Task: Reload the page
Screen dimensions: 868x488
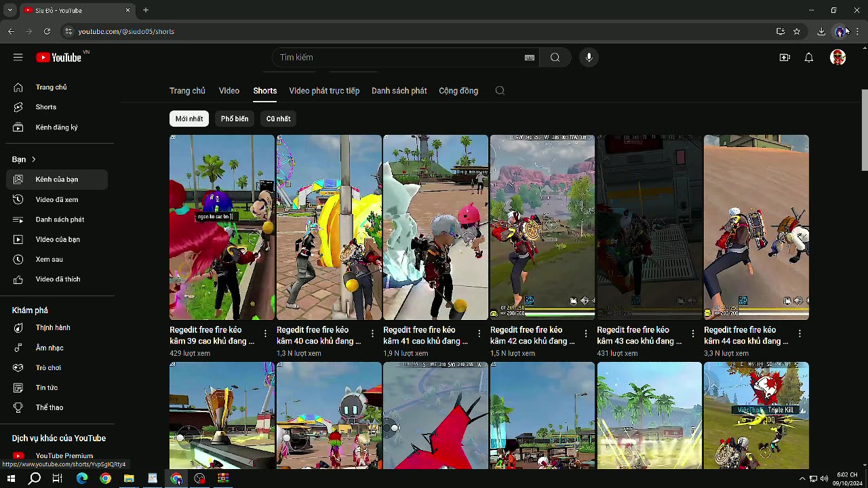Action: click(47, 31)
